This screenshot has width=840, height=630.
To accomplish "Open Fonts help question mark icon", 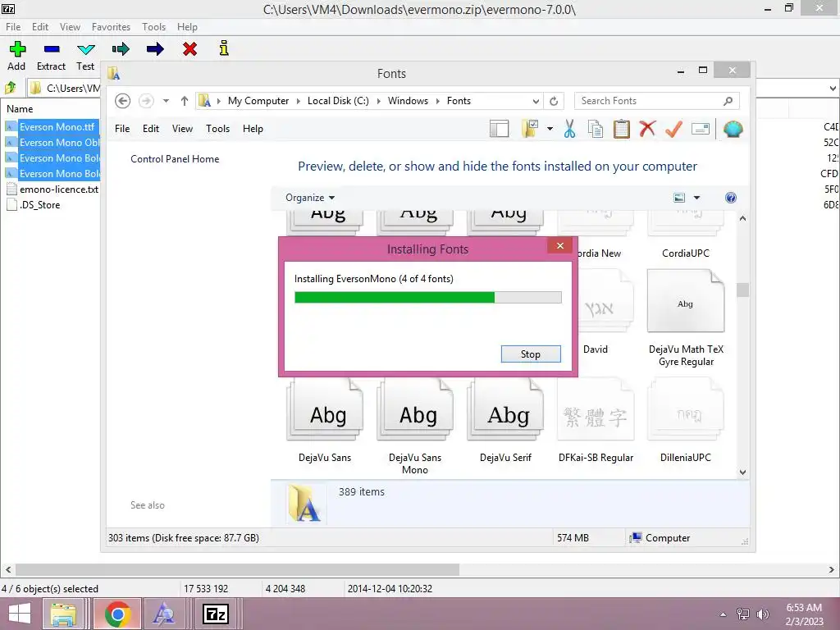I will [730, 198].
